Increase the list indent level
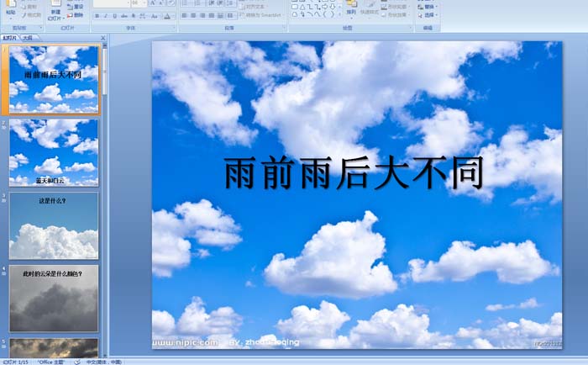Viewport: 588px width, 365px height. (x=220, y=3)
